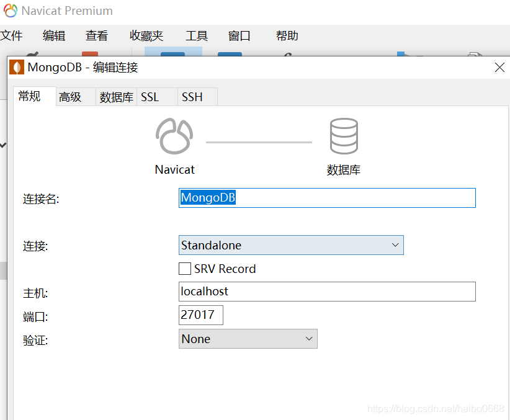Click the 端口 input field showing 27017
The width and height of the screenshot is (510, 420).
(200, 315)
